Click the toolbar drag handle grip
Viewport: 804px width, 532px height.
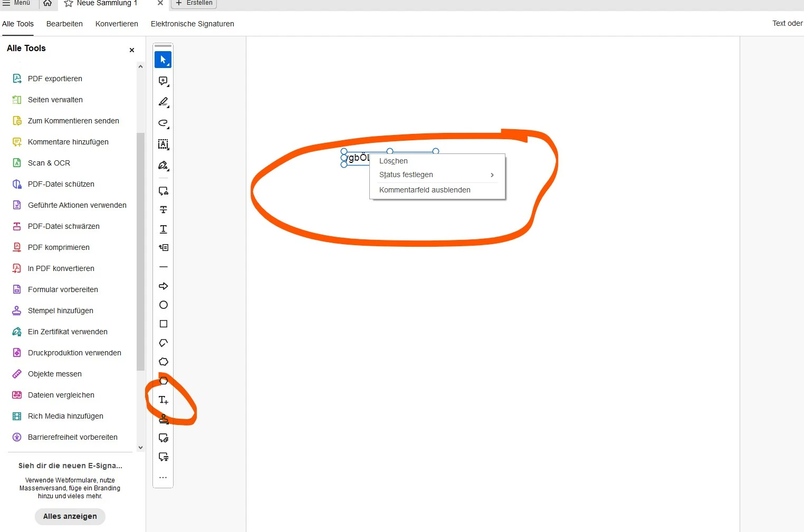click(x=163, y=46)
